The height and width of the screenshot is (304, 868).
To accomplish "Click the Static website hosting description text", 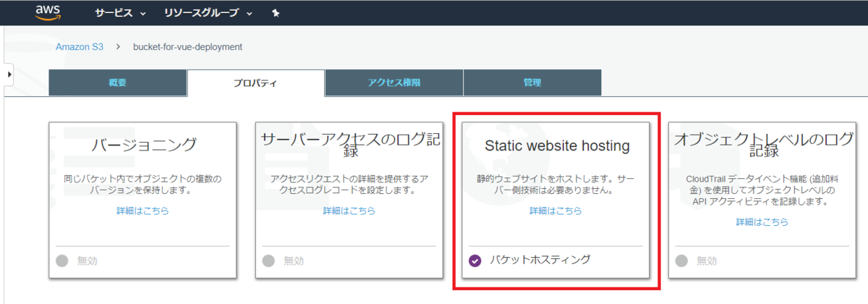I will (x=556, y=185).
